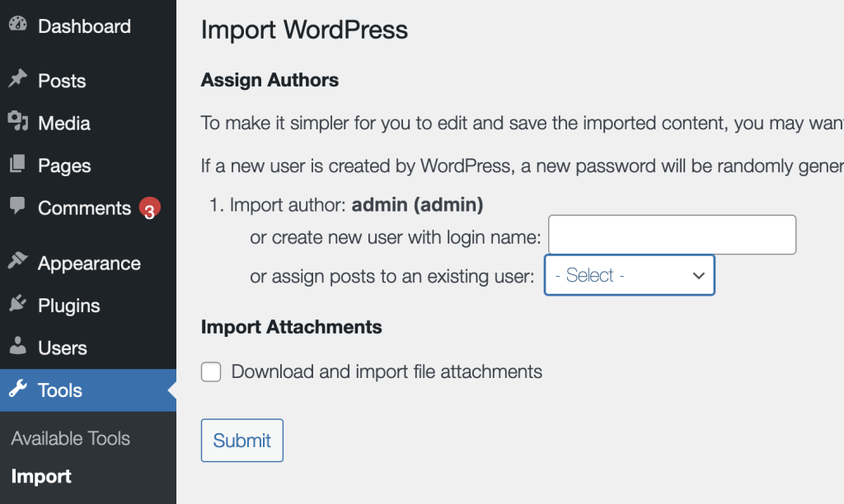Click the Import WordPress page heading
This screenshot has height=504, width=844.
point(304,30)
